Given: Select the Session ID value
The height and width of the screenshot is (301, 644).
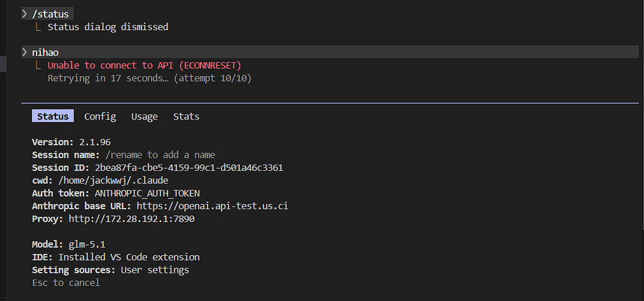Looking at the screenshot, I should coord(189,168).
